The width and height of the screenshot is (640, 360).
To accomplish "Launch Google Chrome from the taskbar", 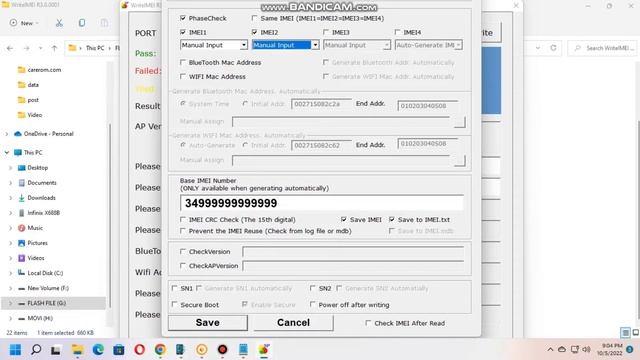I will tap(160, 350).
